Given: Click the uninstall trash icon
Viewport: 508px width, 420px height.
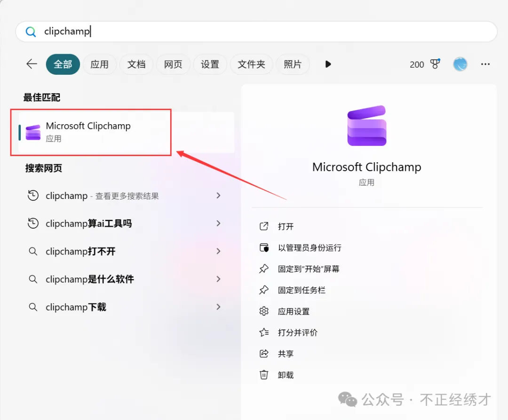Looking at the screenshot, I should (264, 375).
